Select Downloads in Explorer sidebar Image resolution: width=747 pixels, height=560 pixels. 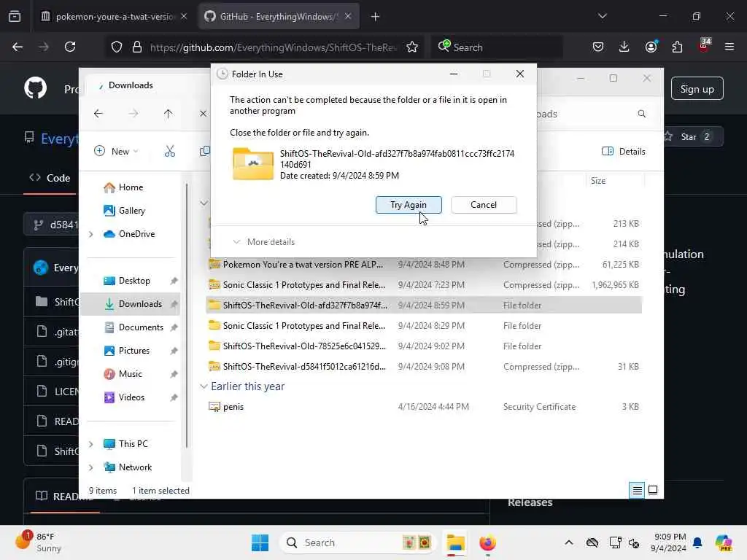point(133,304)
